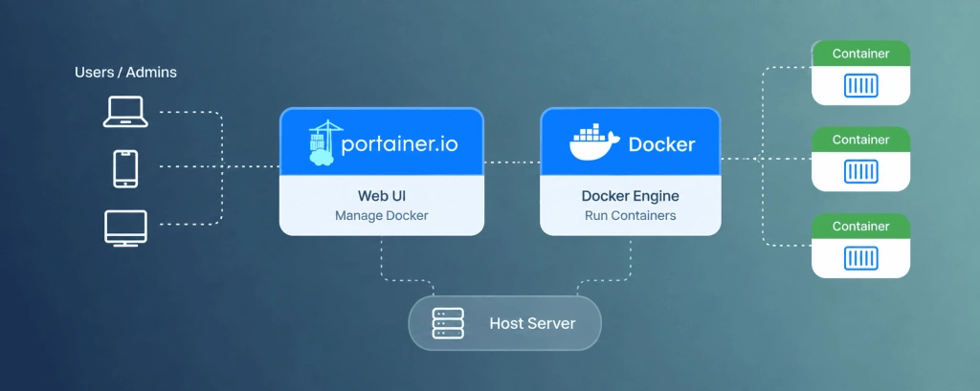Click the 'Docker' wordmark
The width and height of the screenshot is (980, 391).
click(x=661, y=145)
